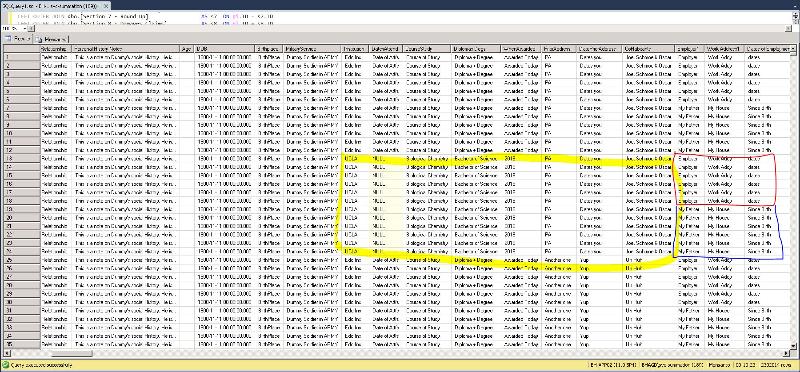Screen dimensions: 800x372
Task: Select the Institution column header
Action: (x=356, y=48)
